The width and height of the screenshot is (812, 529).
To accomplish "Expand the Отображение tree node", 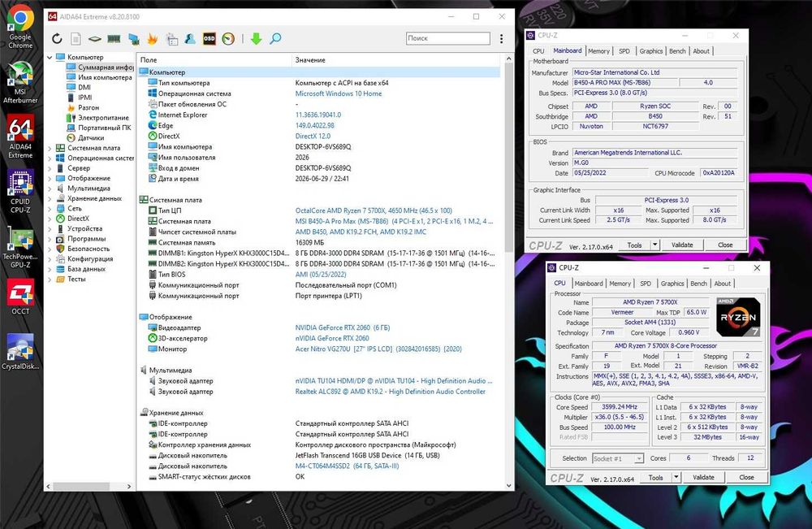I will pos(50,178).
